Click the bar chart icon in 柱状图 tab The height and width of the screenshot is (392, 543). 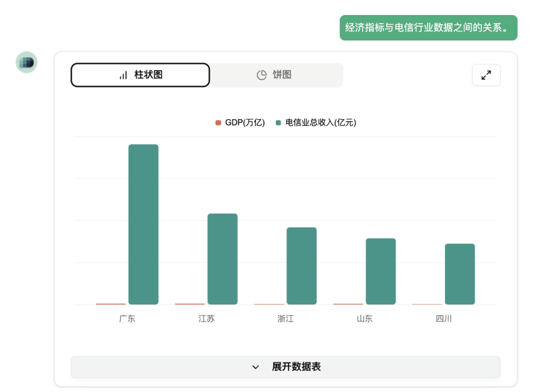123,75
